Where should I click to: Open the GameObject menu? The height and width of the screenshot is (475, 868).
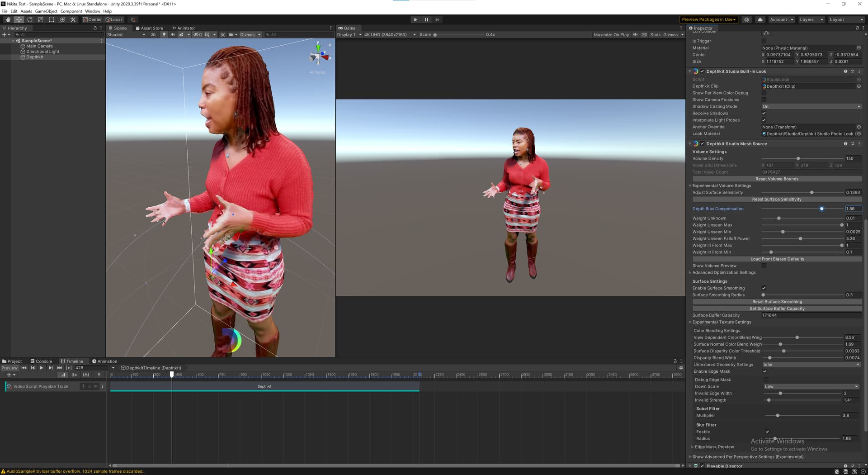46,11
